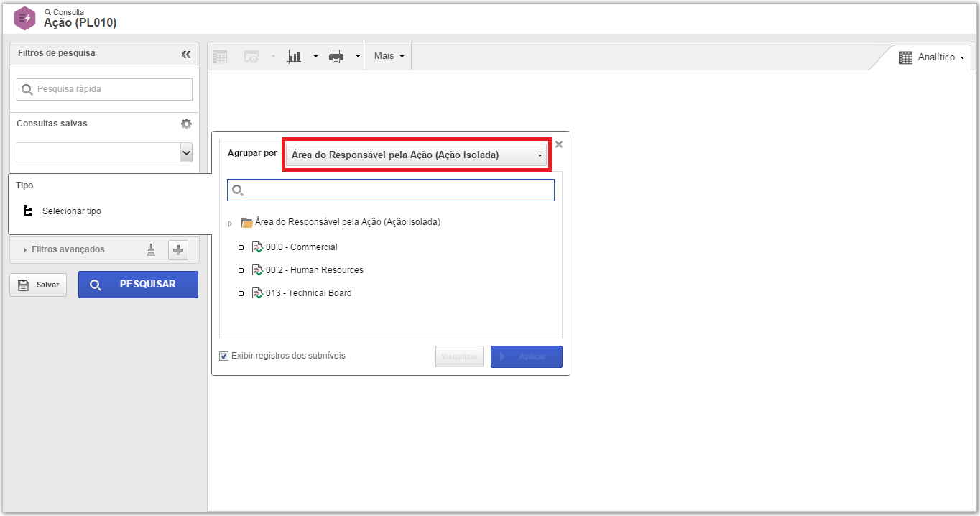Open saved queries gear settings
This screenshot has width=980, height=516.
(x=186, y=124)
